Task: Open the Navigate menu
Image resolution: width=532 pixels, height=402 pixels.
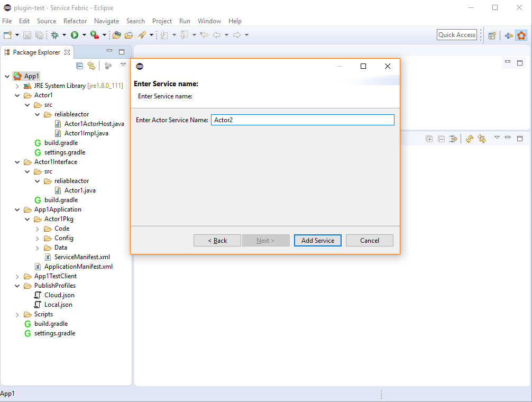Action: (x=106, y=21)
